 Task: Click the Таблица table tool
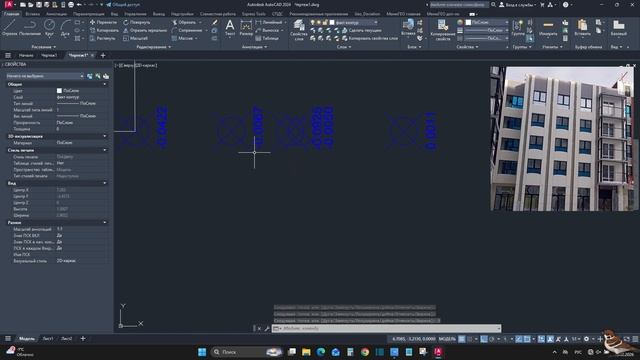click(267, 38)
